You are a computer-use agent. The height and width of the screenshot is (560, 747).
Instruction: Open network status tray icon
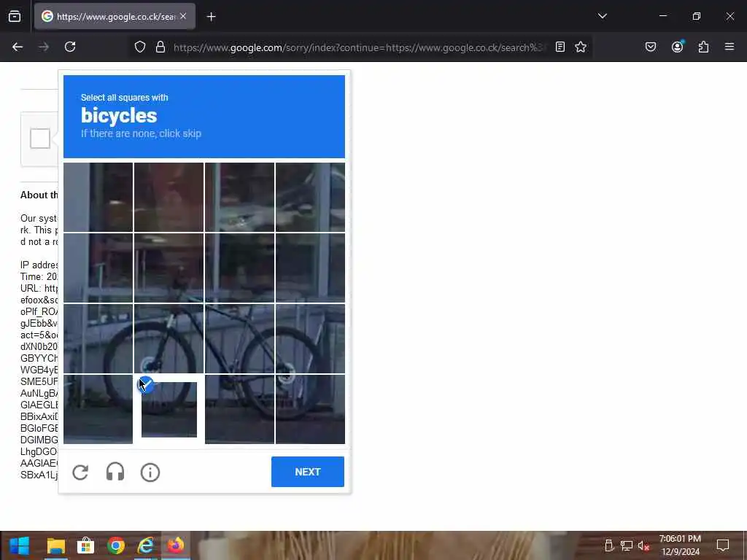tap(627, 545)
